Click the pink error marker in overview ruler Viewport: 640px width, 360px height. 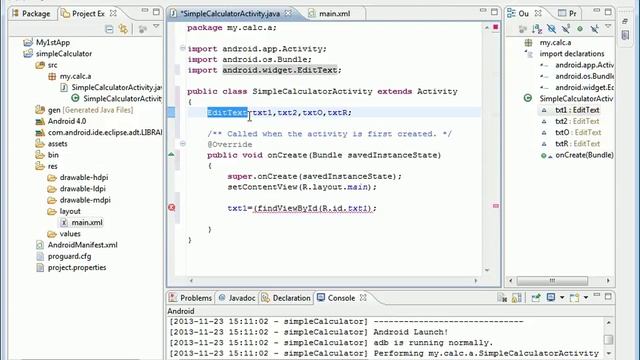(496, 206)
